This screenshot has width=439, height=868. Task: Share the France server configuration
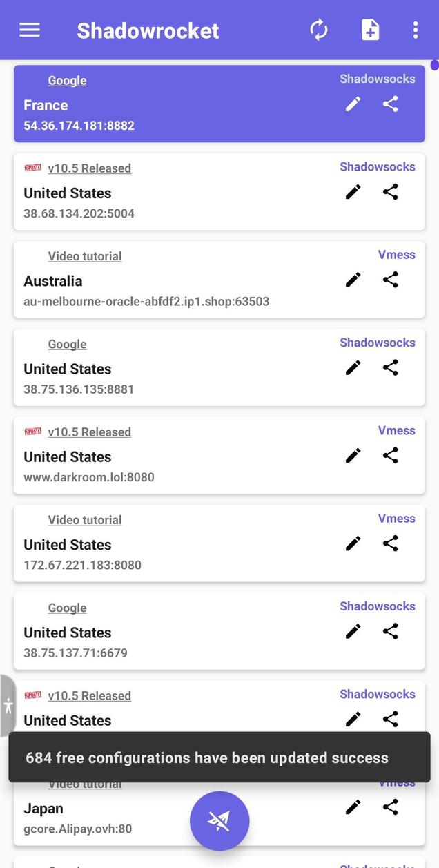390,104
